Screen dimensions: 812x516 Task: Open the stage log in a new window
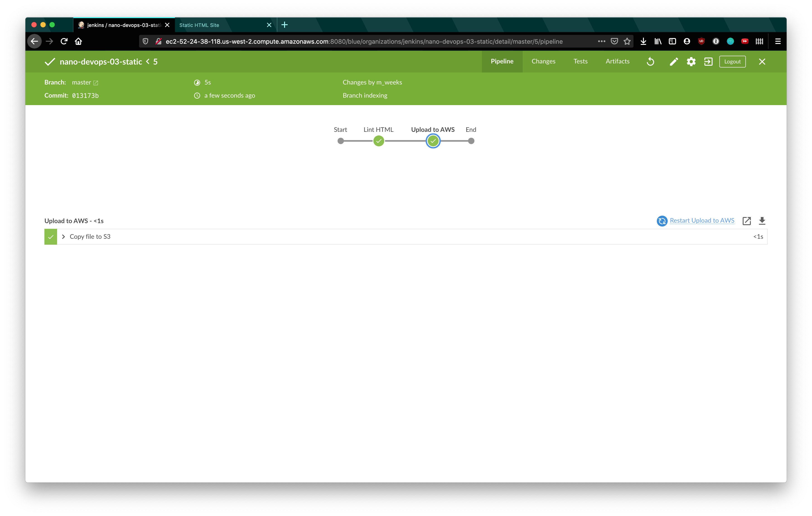[747, 221]
